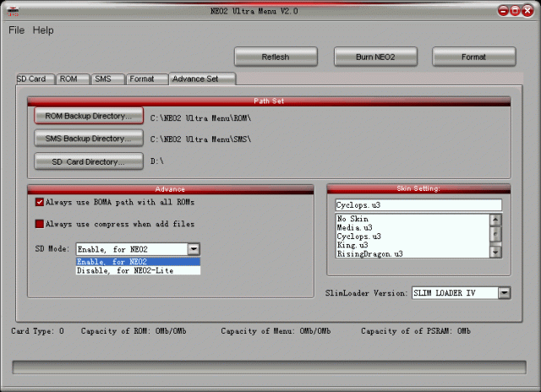
Task: Select 'Enable, for NEO2' option
Action: 138,262
